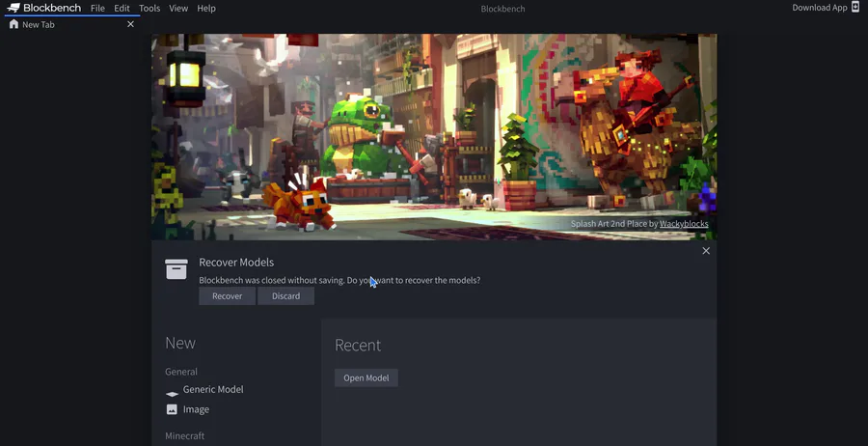Click the splash art banner image
Viewport: 868px width, 446px height.
point(434,137)
